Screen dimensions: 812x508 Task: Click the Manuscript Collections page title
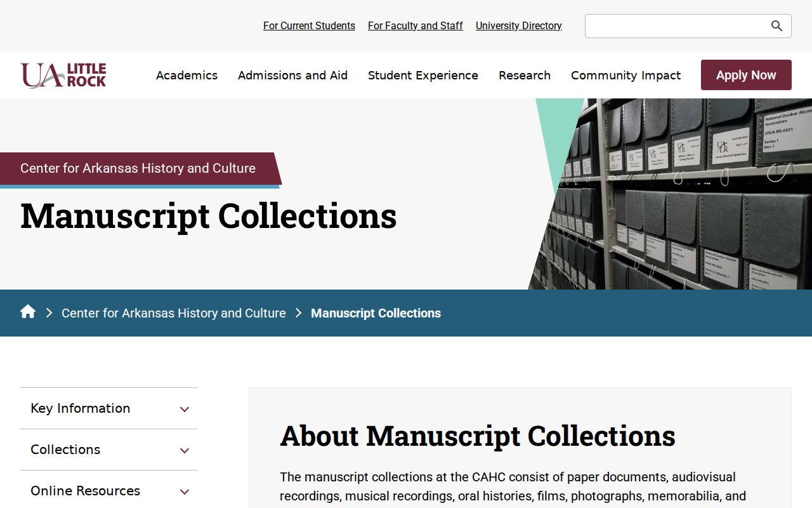click(209, 216)
